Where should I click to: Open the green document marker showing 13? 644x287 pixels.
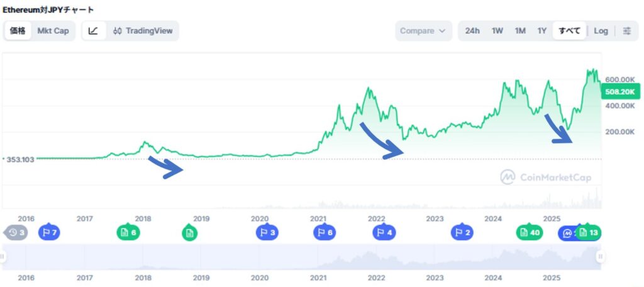(x=589, y=233)
